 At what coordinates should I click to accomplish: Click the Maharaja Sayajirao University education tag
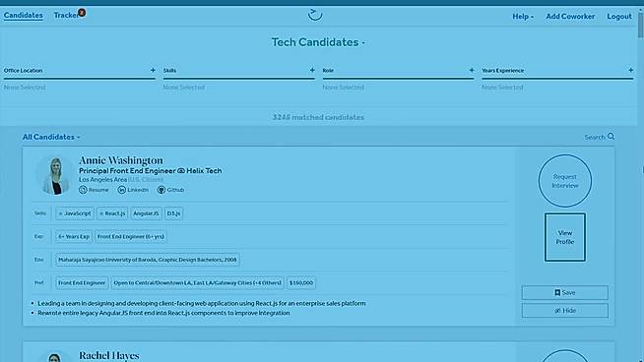click(148, 260)
